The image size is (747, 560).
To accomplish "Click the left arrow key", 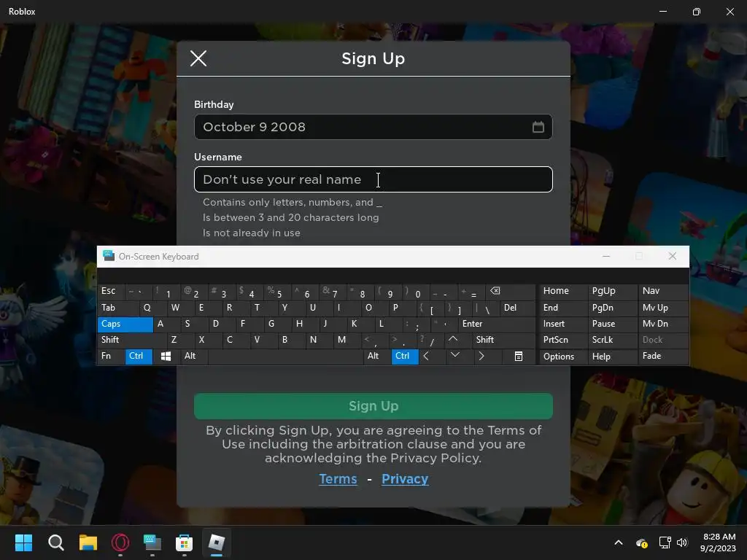I will [433, 356].
